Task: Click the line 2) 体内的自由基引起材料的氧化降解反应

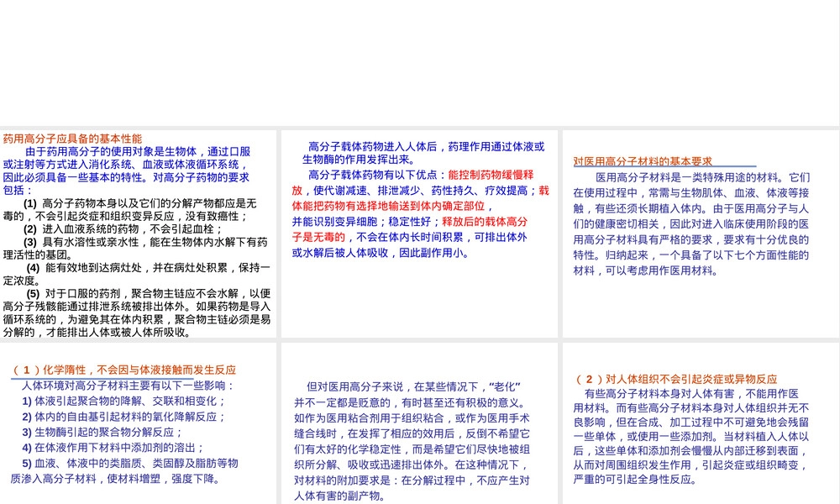Action: pos(123,417)
